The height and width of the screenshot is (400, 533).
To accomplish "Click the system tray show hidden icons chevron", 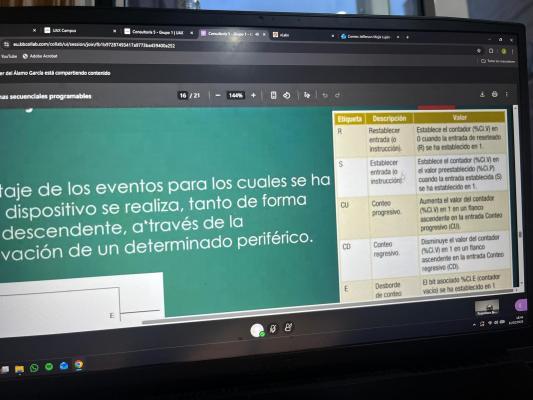I will click(x=474, y=325).
